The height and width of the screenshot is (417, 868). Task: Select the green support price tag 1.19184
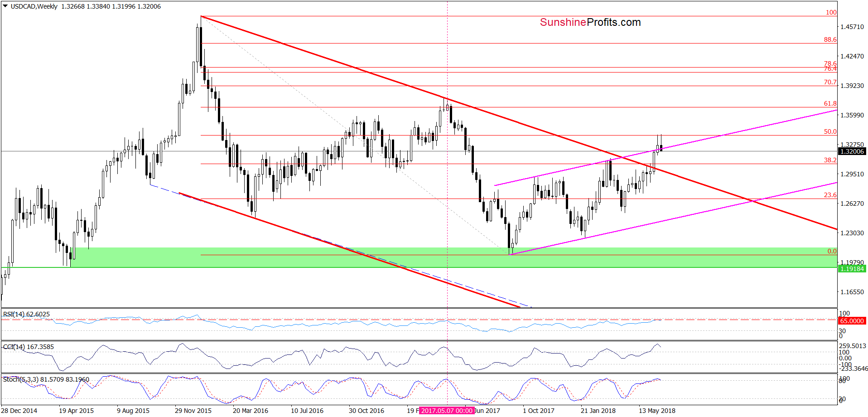(852, 269)
